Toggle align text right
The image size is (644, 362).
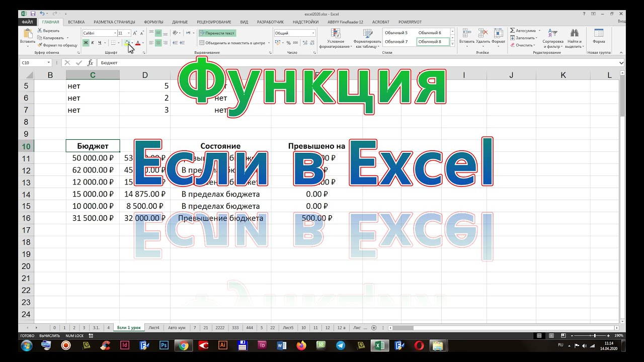pyautogui.click(x=166, y=43)
